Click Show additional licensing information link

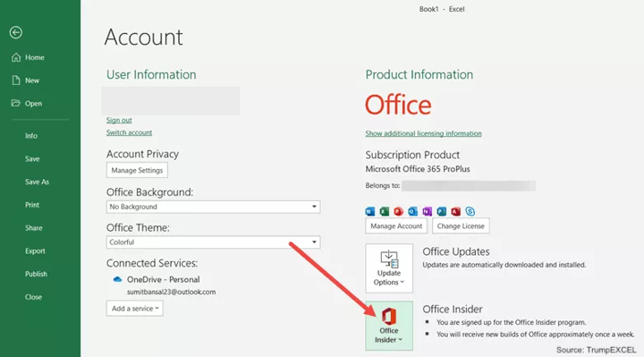[423, 133]
